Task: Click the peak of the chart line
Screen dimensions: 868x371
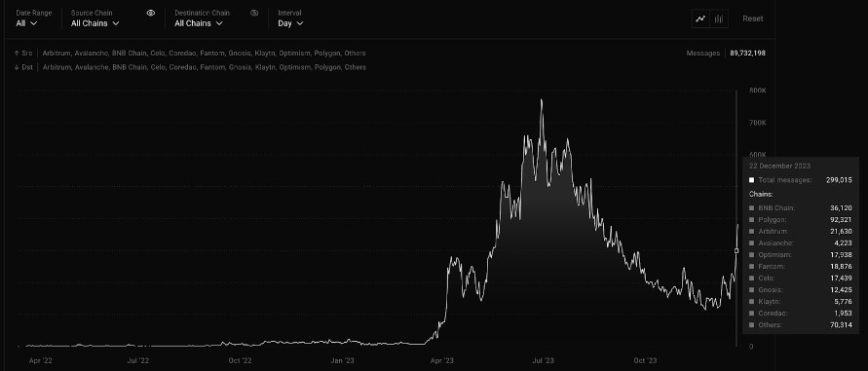Action: (541, 100)
